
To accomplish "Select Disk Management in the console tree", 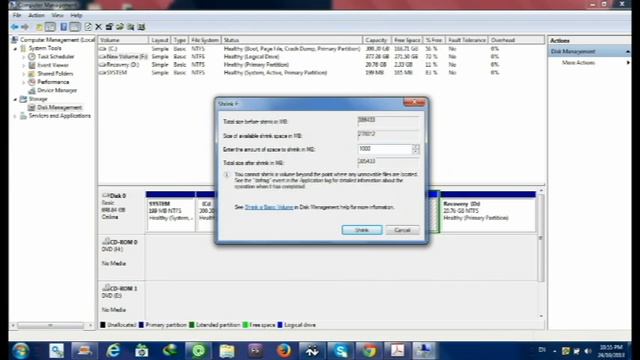I will tap(60, 108).
